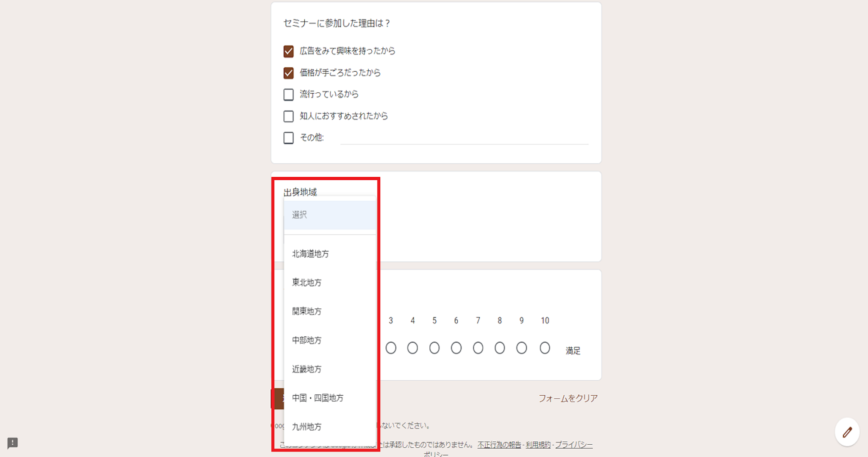Open 不正行為の報告 link

(499, 445)
